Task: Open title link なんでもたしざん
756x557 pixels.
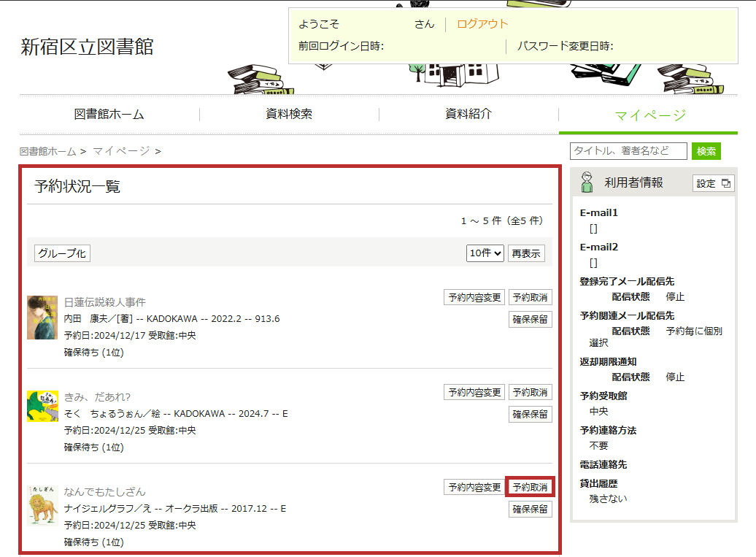Action: [104, 492]
